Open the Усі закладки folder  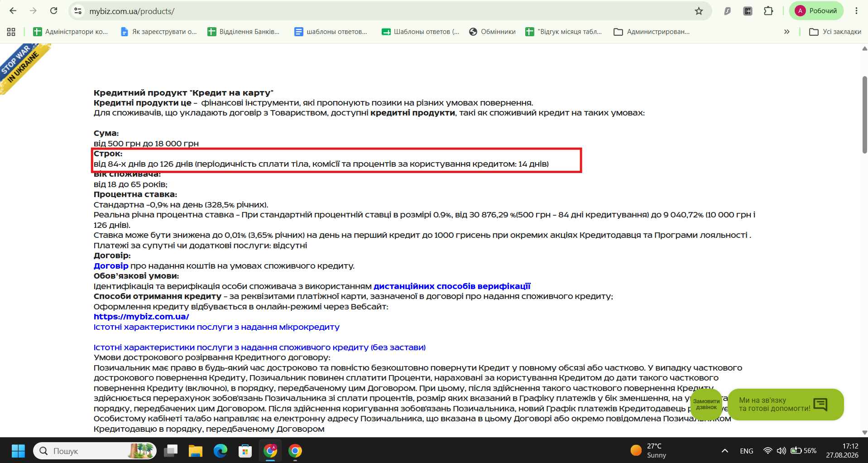pos(835,32)
